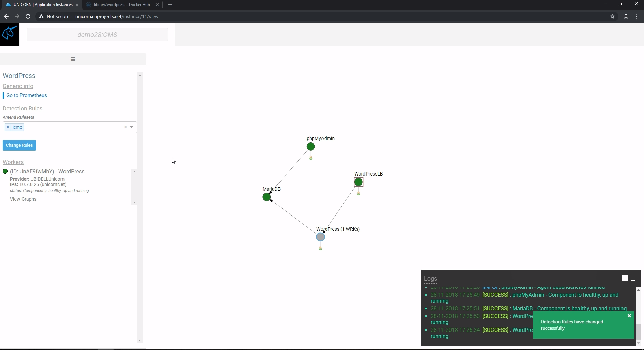
Task: Select the WordPressLB node in the graph
Action: coord(358,182)
